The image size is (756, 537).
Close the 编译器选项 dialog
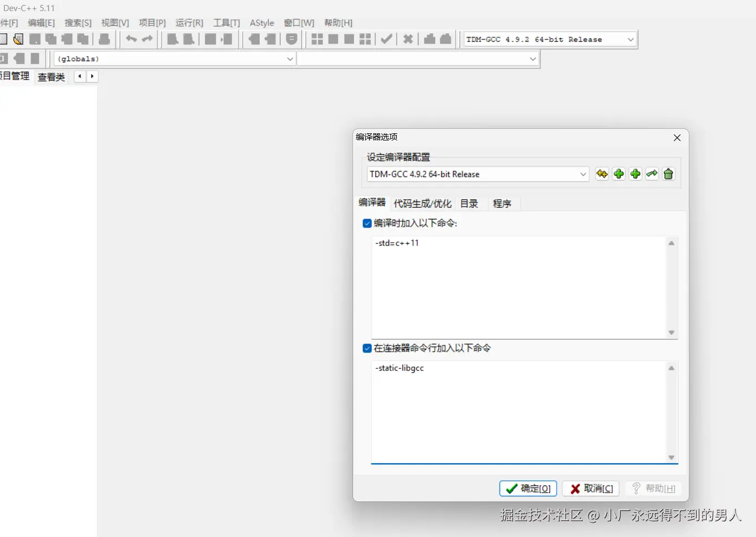677,138
